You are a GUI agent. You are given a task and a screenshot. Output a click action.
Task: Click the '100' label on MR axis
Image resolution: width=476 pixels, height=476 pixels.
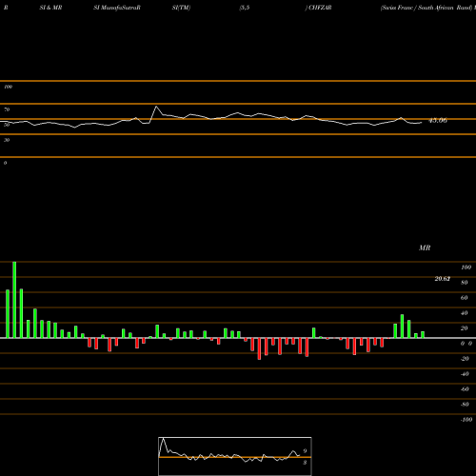coord(466,268)
